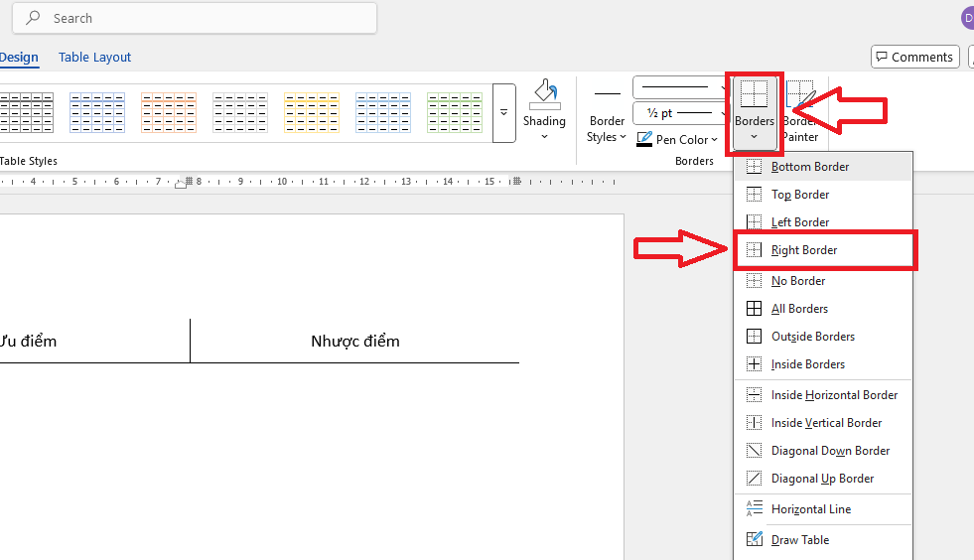Toggle the Top Border option

pyautogui.click(x=800, y=195)
